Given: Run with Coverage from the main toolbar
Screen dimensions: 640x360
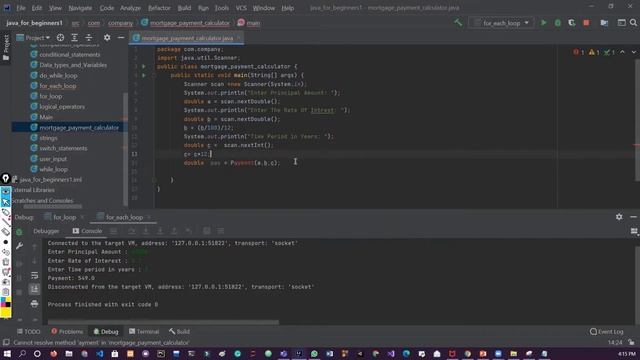Looking at the screenshot, I should point(572,23).
